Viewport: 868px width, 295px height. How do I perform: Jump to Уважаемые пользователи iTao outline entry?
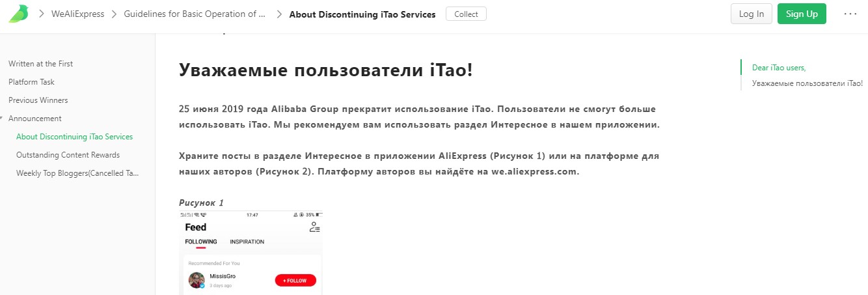(807, 83)
